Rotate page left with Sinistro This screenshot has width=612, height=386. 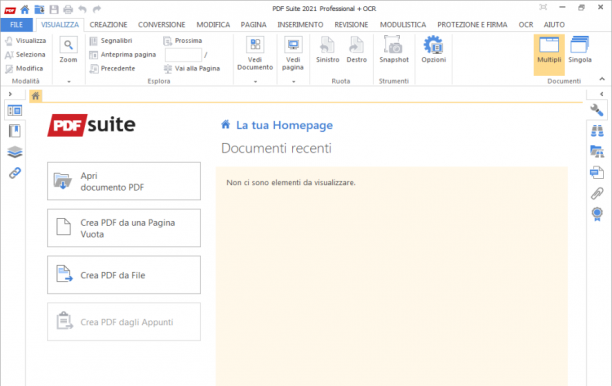(327, 50)
